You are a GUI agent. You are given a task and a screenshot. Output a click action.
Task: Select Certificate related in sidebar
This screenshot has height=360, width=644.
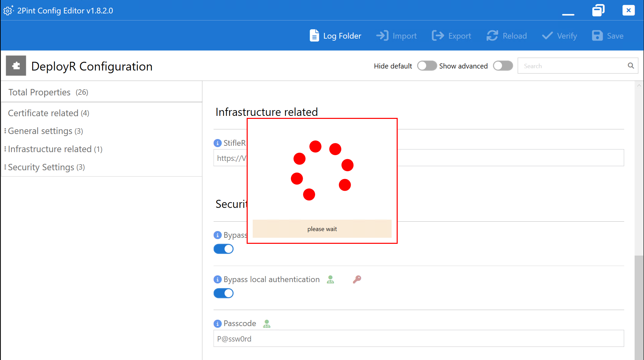pyautogui.click(x=49, y=113)
